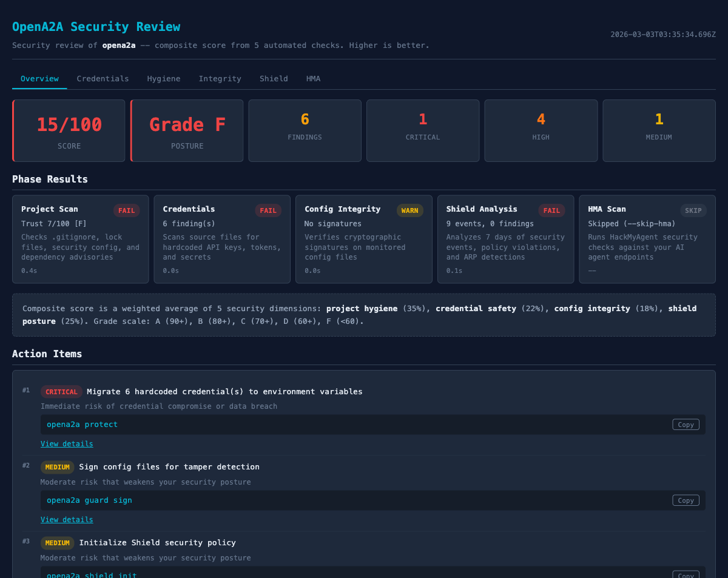This screenshot has width=728, height=578.
Task: Click the MEDIUM badge on action item two
Action: pyautogui.click(x=57, y=467)
